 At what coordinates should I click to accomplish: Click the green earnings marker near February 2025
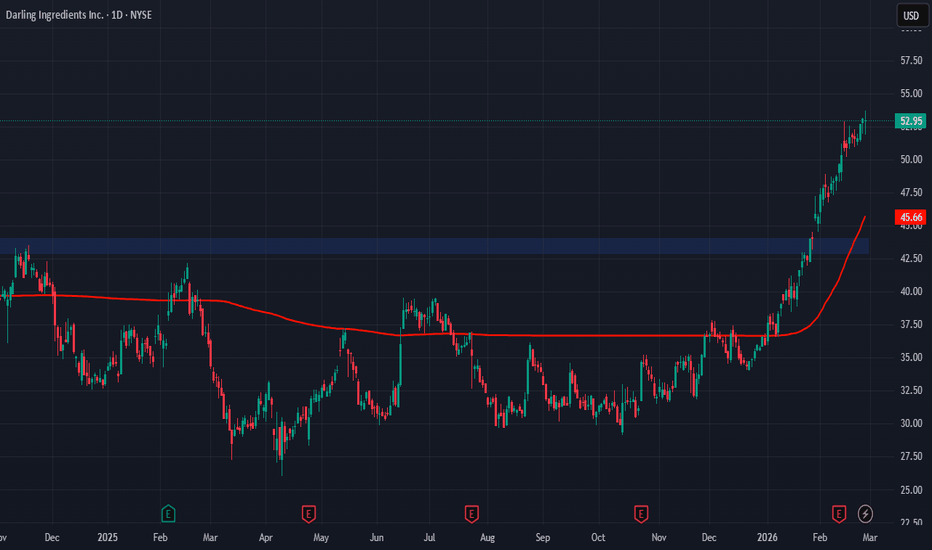click(x=168, y=513)
